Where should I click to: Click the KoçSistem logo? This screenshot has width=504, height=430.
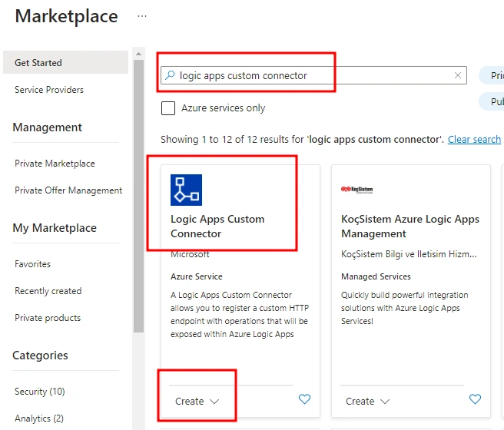(x=356, y=190)
